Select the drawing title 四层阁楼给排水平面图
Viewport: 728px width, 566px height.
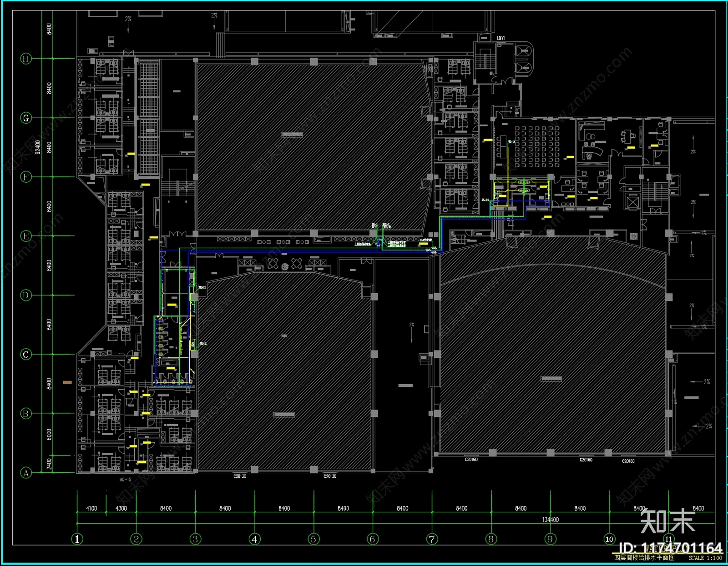(x=644, y=558)
